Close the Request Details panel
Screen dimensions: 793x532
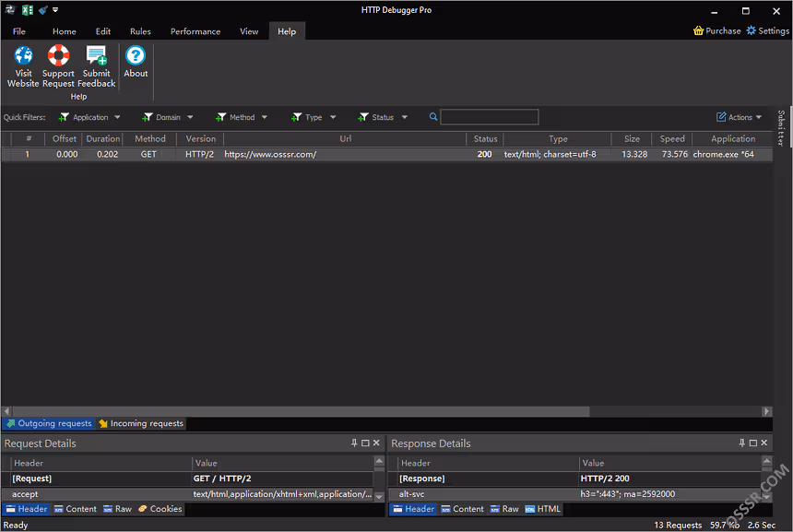pyautogui.click(x=376, y=443)
